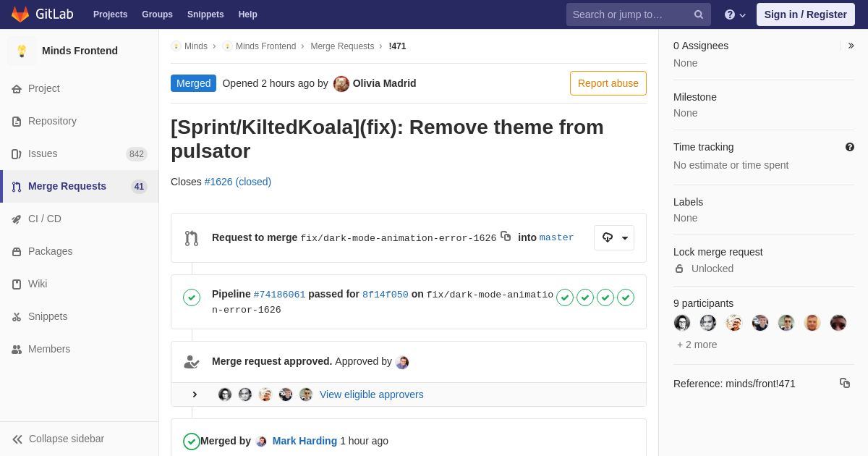Screen dimensions: 868x456
Task: Click Olivia Madrid's avatar
Action: click(341, 83)
